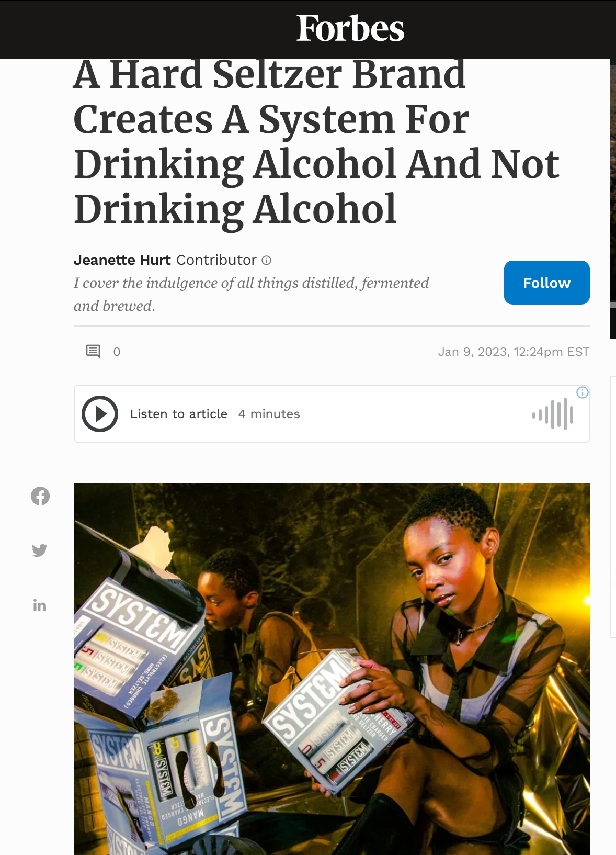
Task: Open the System seltzer article photo
Action: click(332, 669)
